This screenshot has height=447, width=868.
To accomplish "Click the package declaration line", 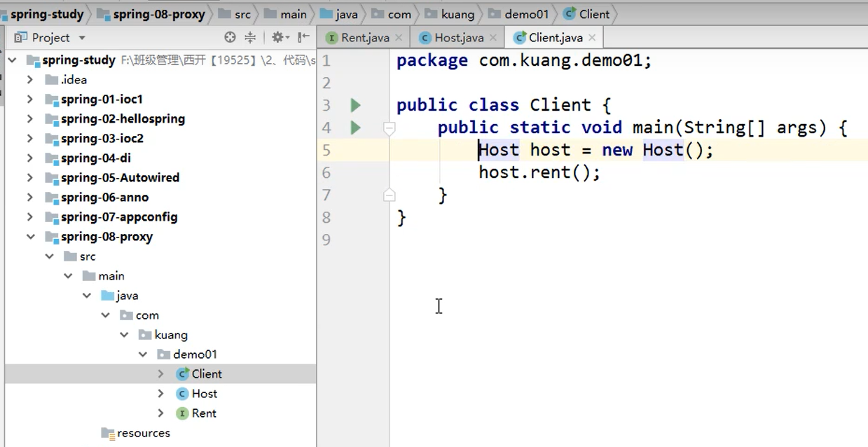I will pyautogui.click(x=524, y=60).
